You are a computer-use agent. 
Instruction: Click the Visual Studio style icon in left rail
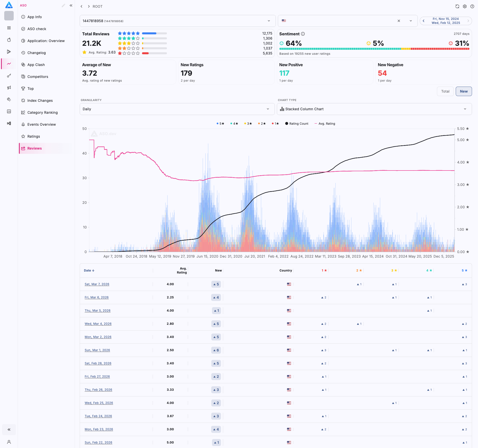9,123
